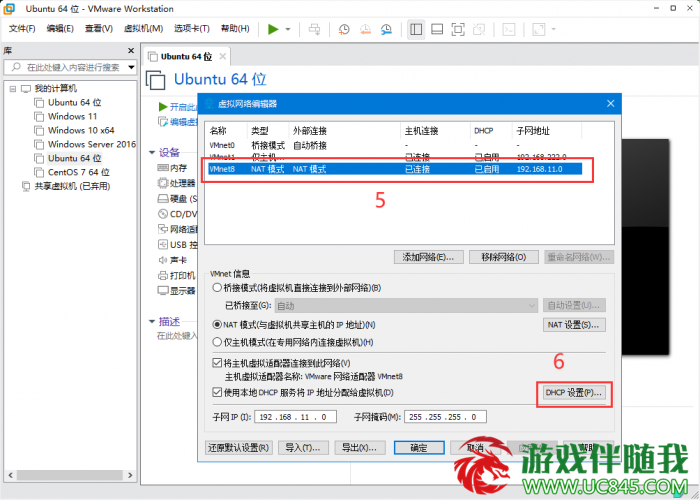This screenshot has width=700, height=500.
Task: Click the 添加网络(E)... button
Action: pyautogui.click(x=429, y=257)
